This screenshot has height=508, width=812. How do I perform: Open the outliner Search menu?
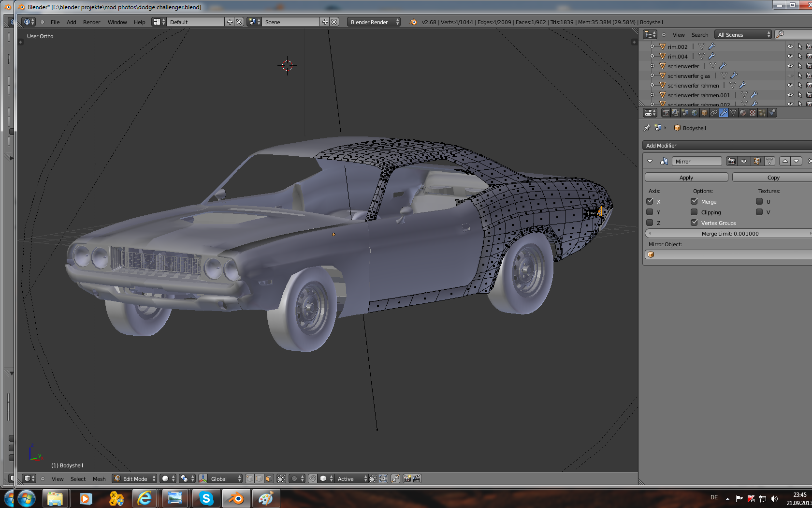pyautogui.click(x=699, y=35)
